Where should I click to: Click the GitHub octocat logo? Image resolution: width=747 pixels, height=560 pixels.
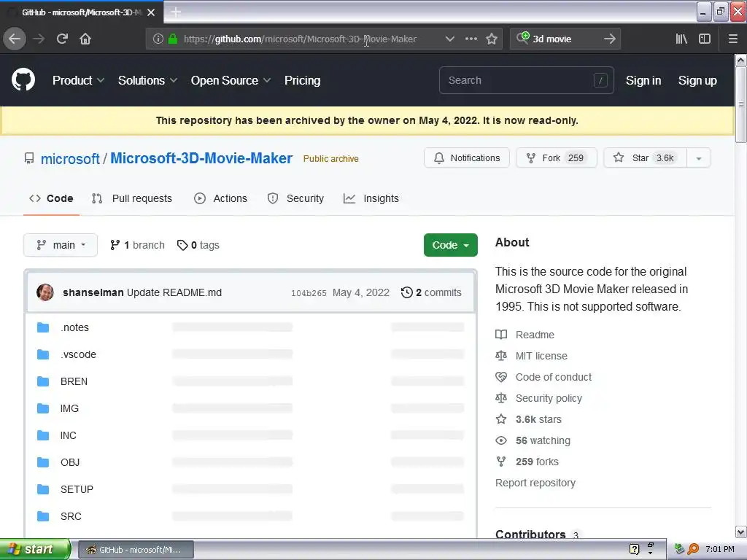[23, 79]
